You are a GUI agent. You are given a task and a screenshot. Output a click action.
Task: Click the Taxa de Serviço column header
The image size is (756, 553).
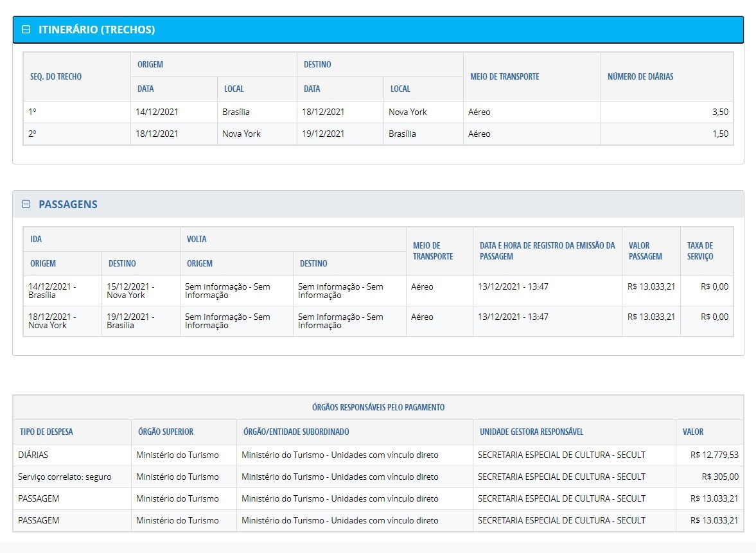tap(700, 250)
